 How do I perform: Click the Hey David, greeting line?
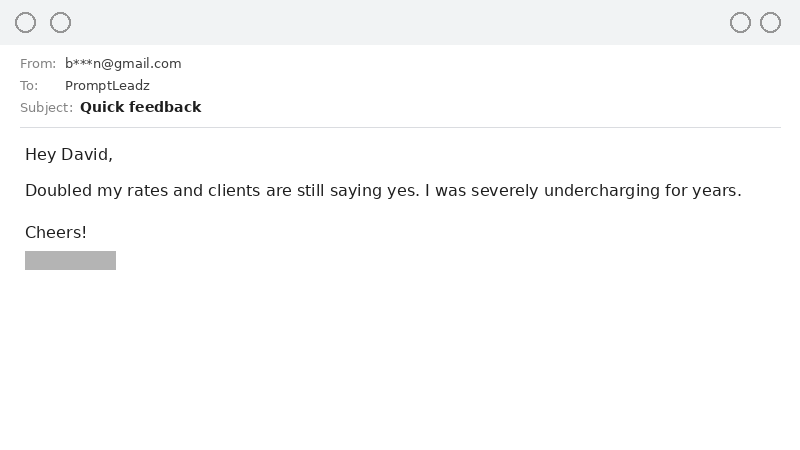coord(69,154)
